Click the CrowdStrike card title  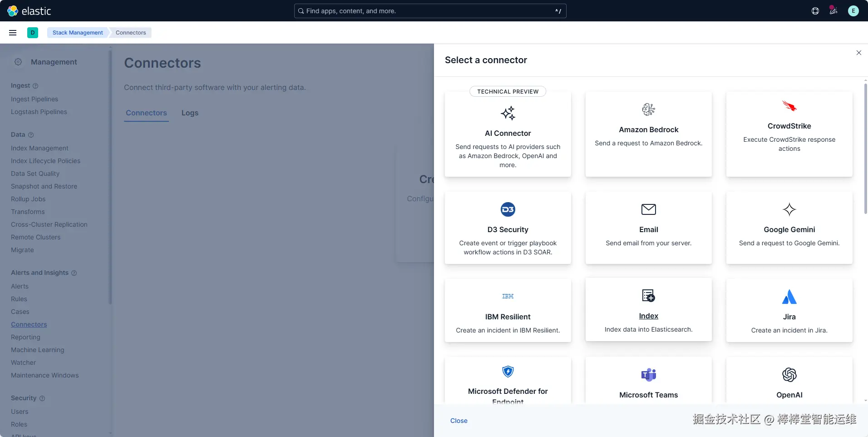[789, 126]
